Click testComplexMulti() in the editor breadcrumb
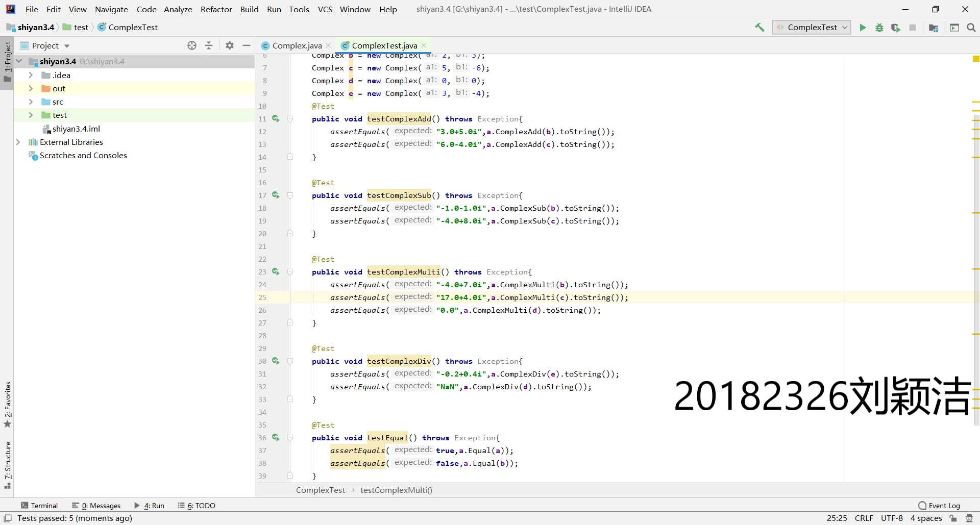Viewport: 980px width, 525px height. [x=396, y=490]
